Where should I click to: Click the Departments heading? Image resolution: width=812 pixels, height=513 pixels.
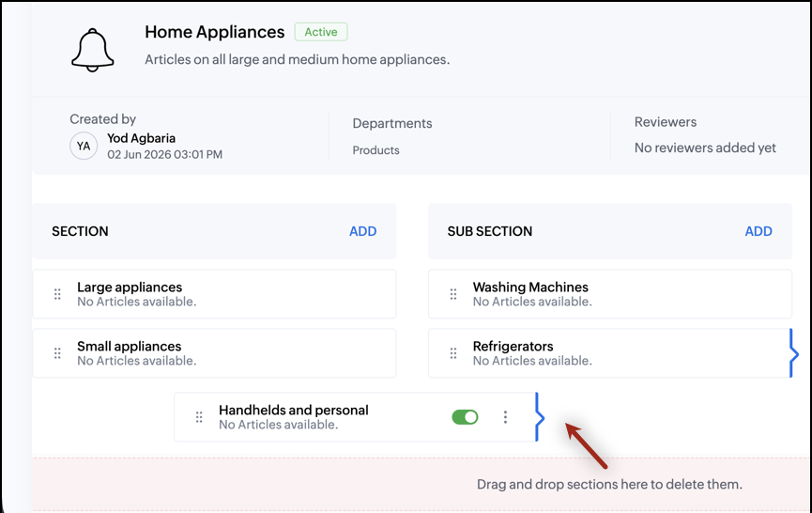pos(392,123)
